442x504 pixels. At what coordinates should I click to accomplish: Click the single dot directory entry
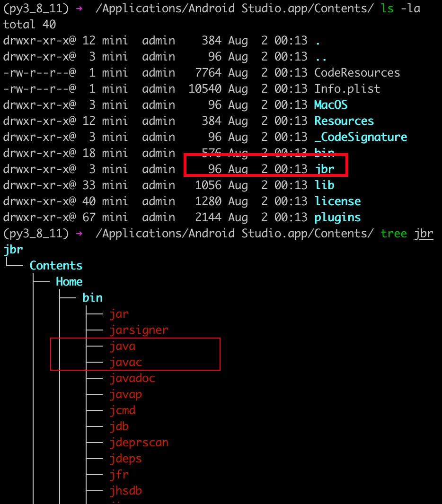coord(318,43)
